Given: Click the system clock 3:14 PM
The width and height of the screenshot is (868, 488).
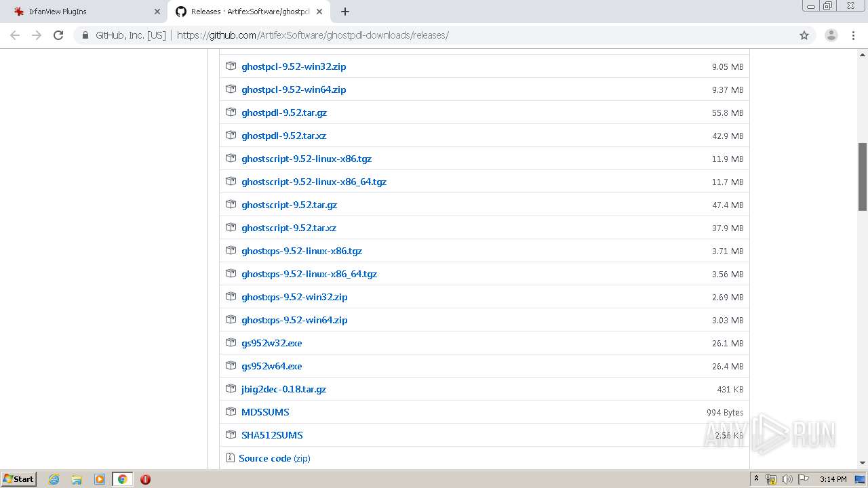Looking at the screenshot, I should point(833,479).
